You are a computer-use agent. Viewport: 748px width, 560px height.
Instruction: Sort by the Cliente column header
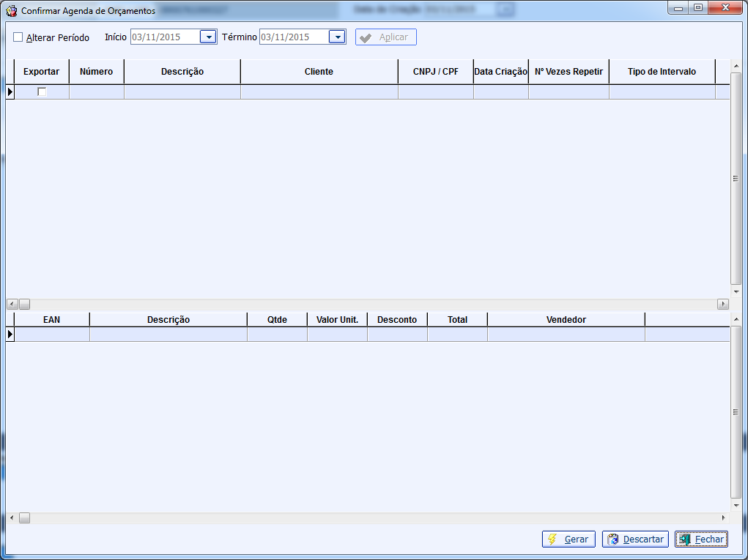[319, 72]
